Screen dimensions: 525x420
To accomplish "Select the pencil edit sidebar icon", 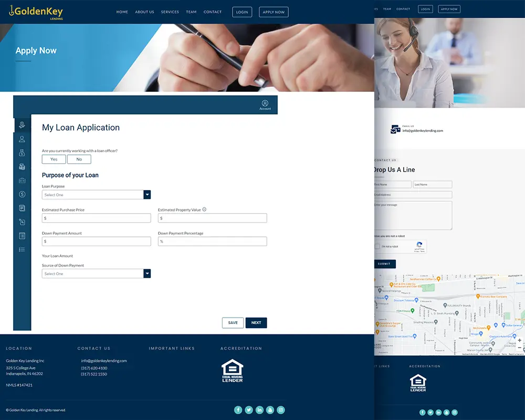I will (22, 222).
